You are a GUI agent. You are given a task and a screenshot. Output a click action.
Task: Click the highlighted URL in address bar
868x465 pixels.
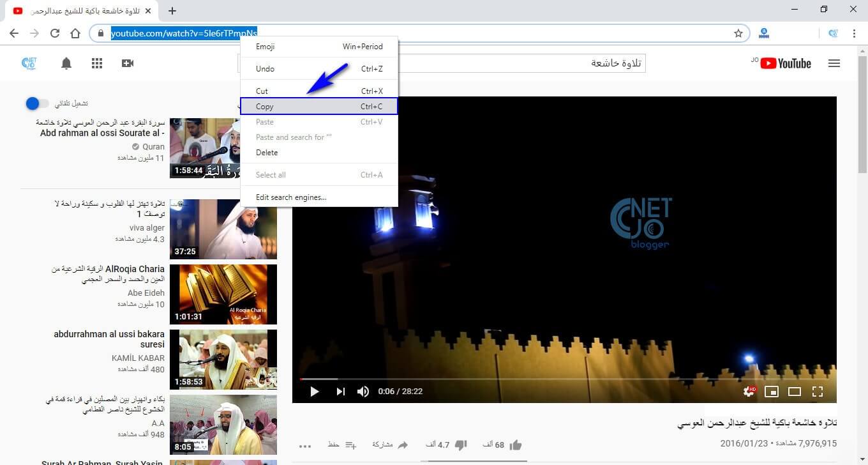click(x=184, y=33)
